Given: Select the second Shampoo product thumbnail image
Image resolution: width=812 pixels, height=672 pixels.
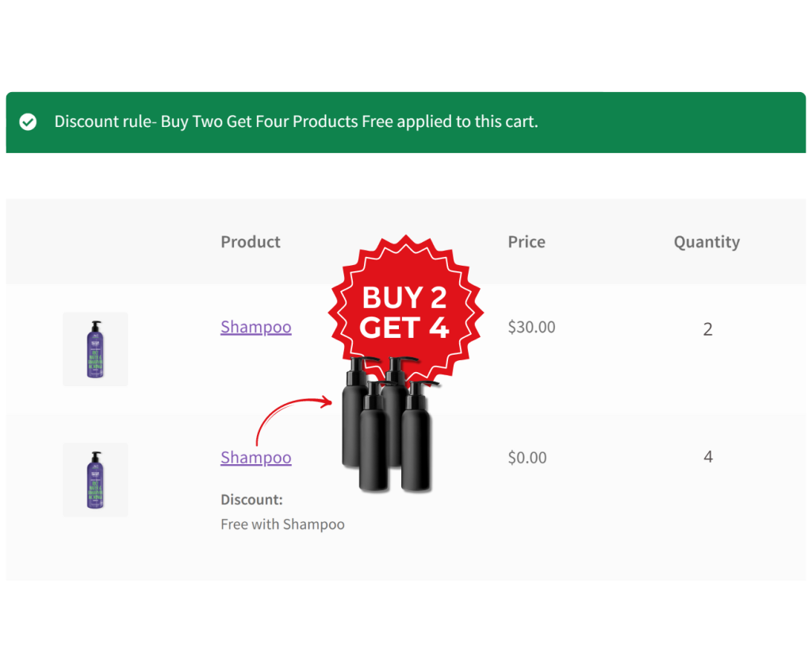Looking at the screenshot, I should (95, 480).
